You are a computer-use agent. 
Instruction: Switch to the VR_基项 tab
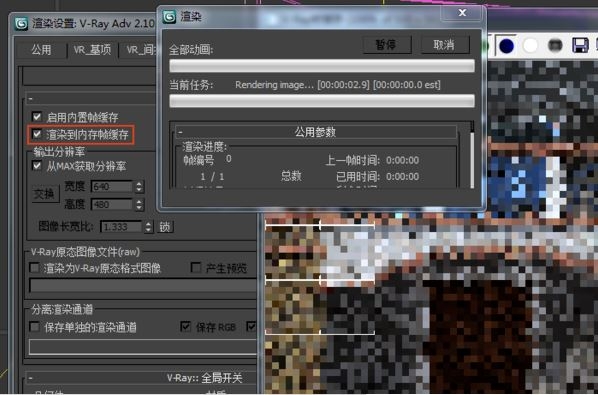[92, 50]
